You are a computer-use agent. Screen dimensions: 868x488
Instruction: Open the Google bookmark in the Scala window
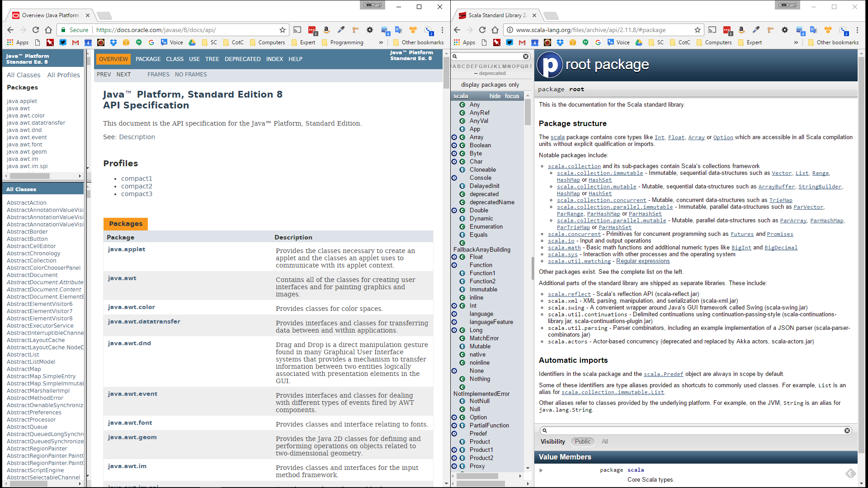point(598,42)
